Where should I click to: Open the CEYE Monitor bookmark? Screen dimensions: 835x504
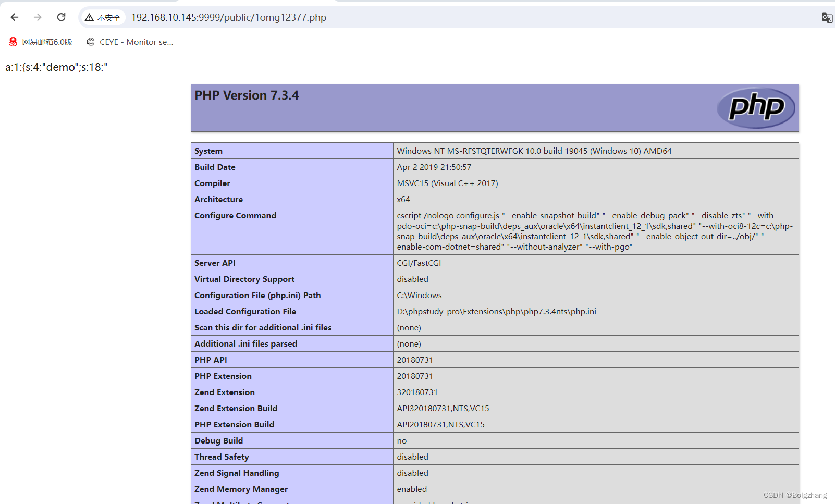[x=130, y=42]
